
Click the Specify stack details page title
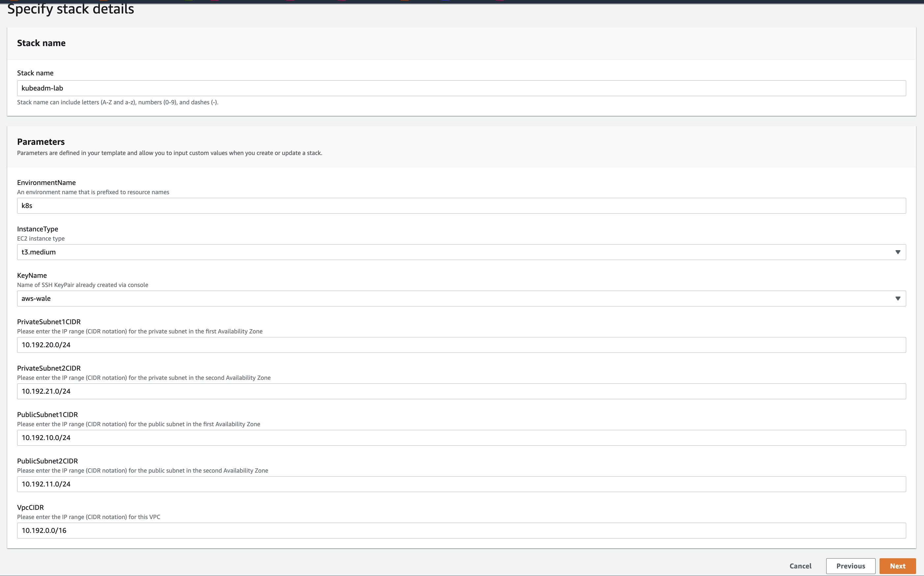[x=71, y=9]
